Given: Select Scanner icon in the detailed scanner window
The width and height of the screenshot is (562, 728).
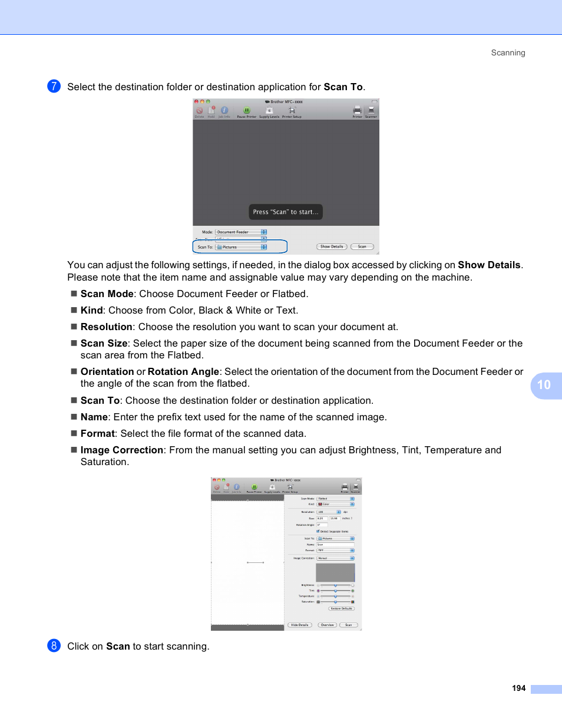Looking at the screenshot, I should tap(356, 488).
